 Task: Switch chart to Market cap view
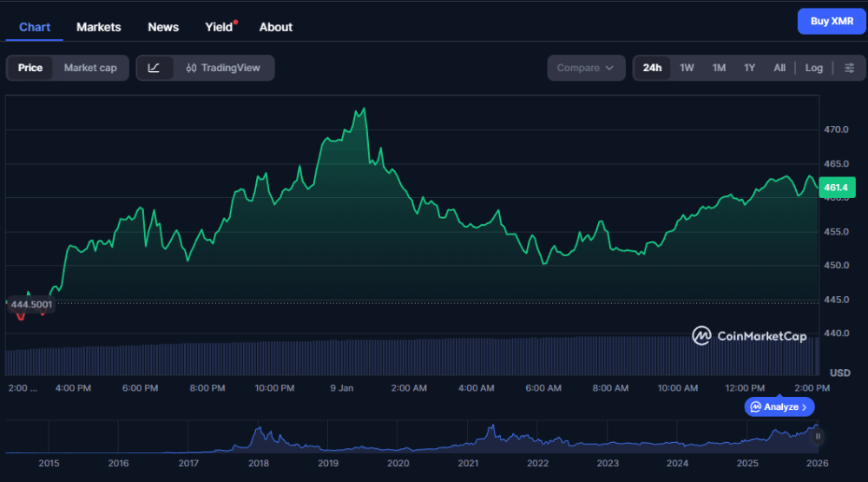[x=90, y=68]
